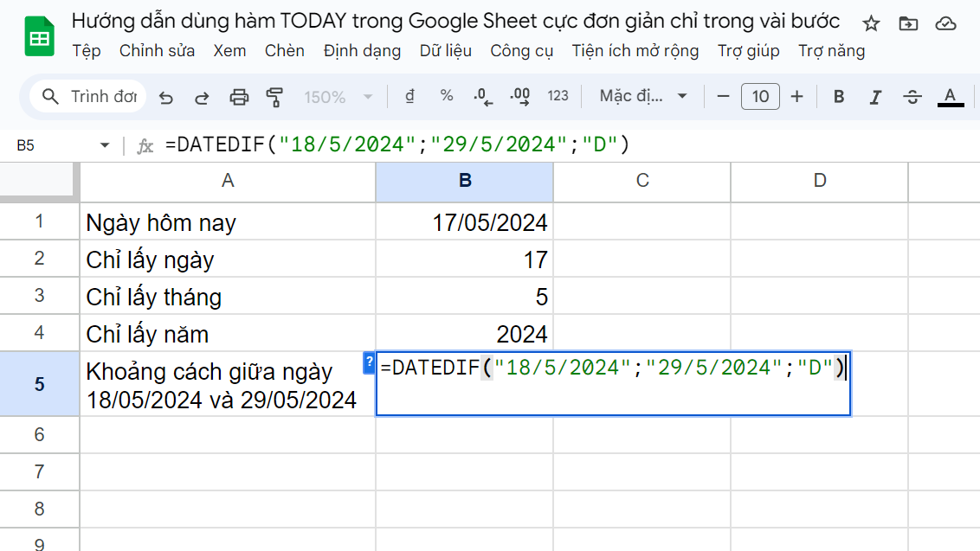The image size is (980, 551).
Task: Format value as a percentage
Action: 447,96
